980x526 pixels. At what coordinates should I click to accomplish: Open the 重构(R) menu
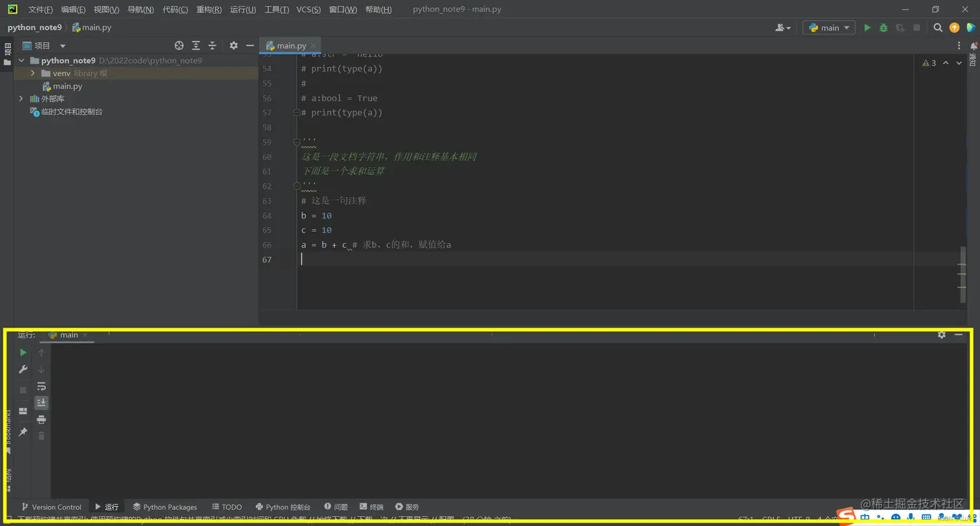209,10
